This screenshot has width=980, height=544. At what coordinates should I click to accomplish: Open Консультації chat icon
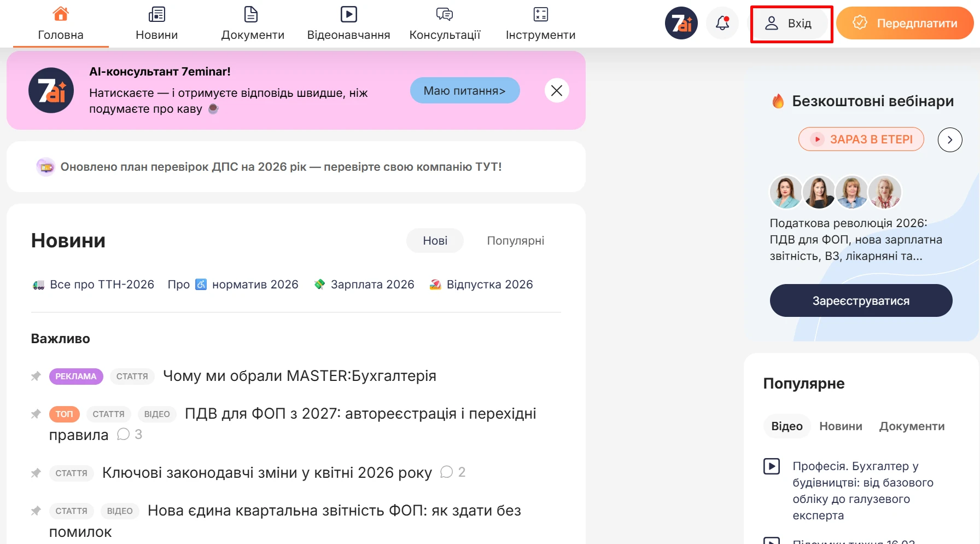445,14
